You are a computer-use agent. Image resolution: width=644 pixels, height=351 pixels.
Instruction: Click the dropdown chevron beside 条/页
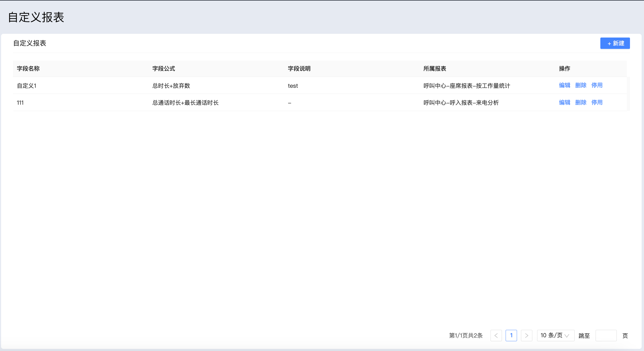tap(567, 336)
